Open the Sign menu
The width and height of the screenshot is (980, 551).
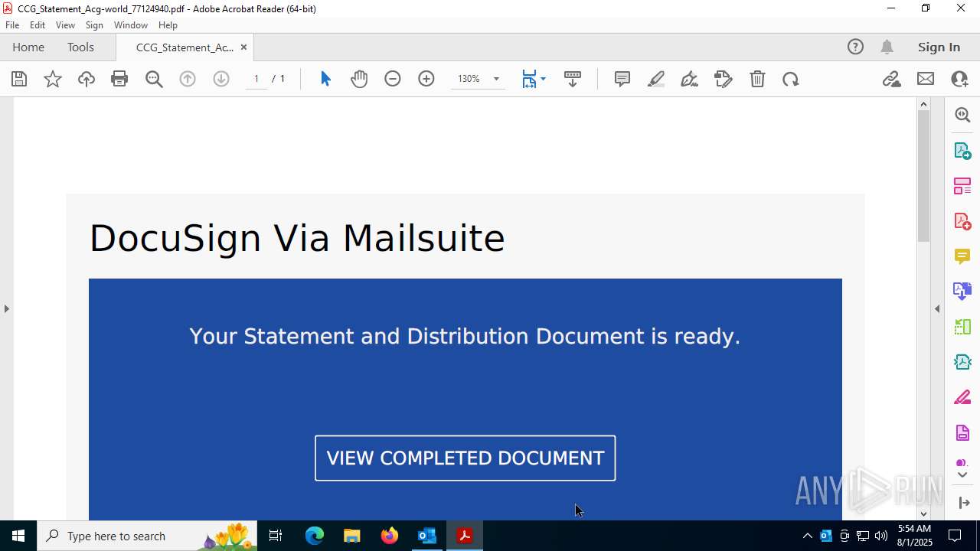pos(94,25)
